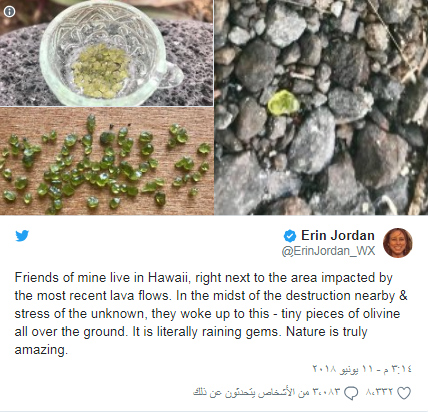This screenshot has width=428, height=414.
Task: Open photo of gray rocks
Action: click(321, 107)
